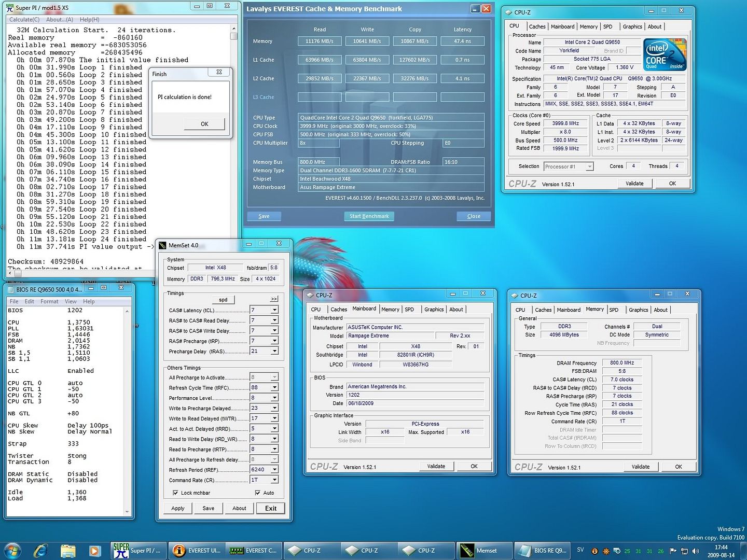Viewport: 747px width, 560px height.
Task: Open Windows Explorer folder icon on taskbar
Action: 68,550
